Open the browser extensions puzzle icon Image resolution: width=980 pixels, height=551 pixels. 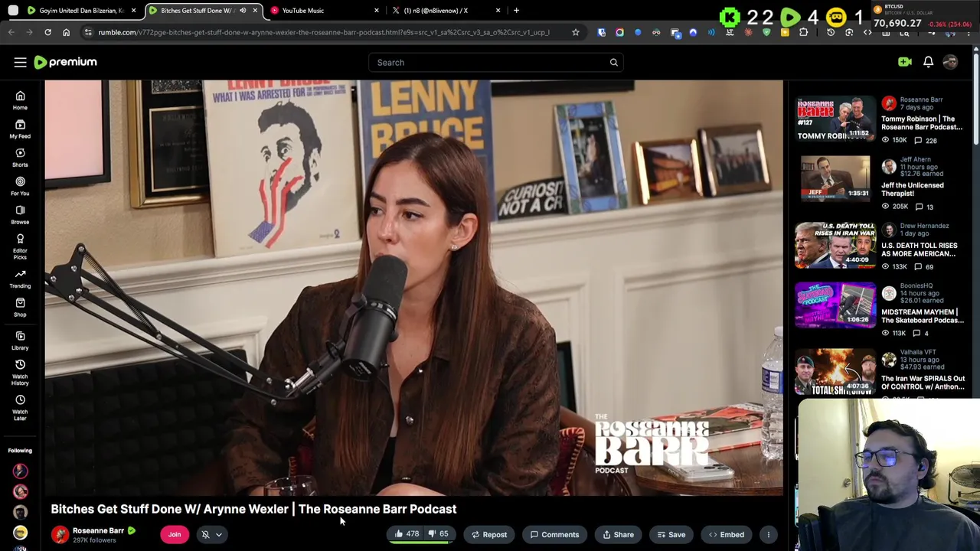tap(803, 32)
